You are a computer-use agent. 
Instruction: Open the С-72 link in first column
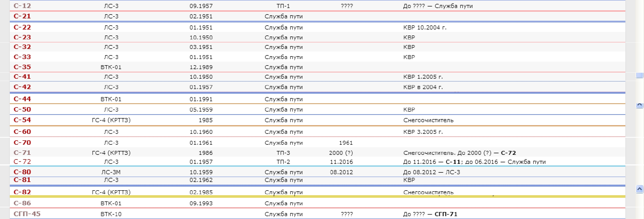pos(22,162)
